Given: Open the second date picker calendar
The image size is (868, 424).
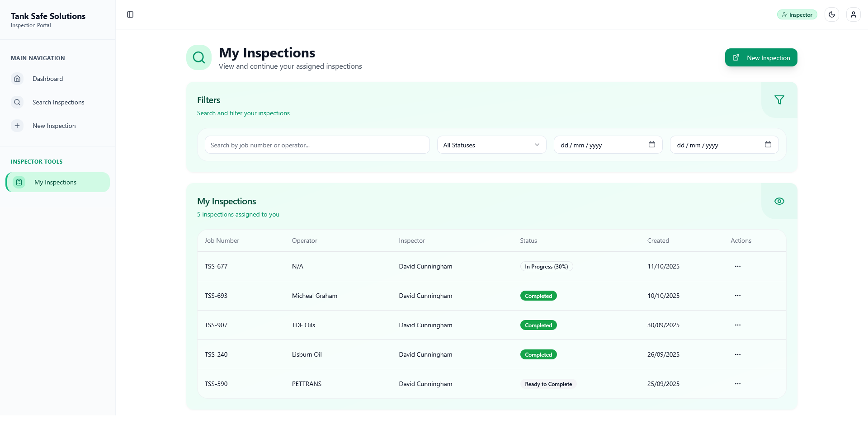Looking at the screenshot, I should [x=769, y=145].
